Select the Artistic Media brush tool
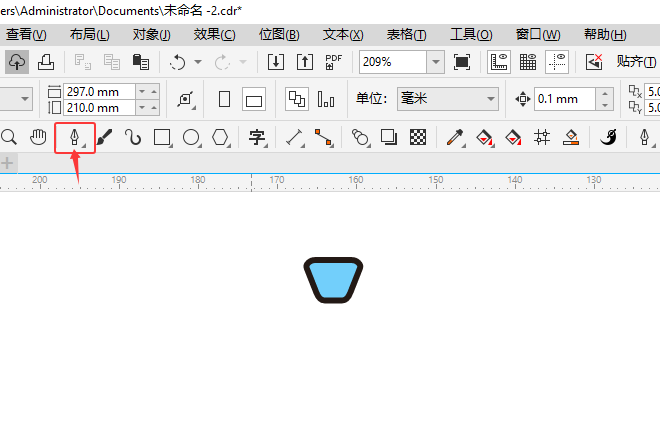Viewport: 660px width, 430px height. (104, 137)
